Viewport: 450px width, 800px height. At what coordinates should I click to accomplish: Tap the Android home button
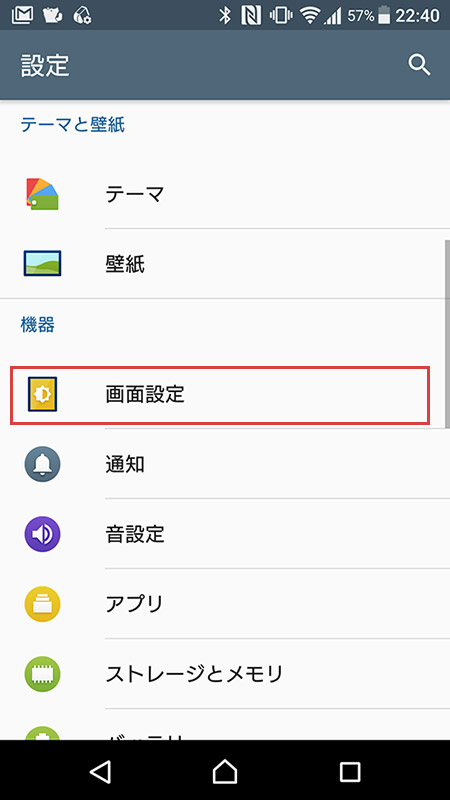[225, 772]
